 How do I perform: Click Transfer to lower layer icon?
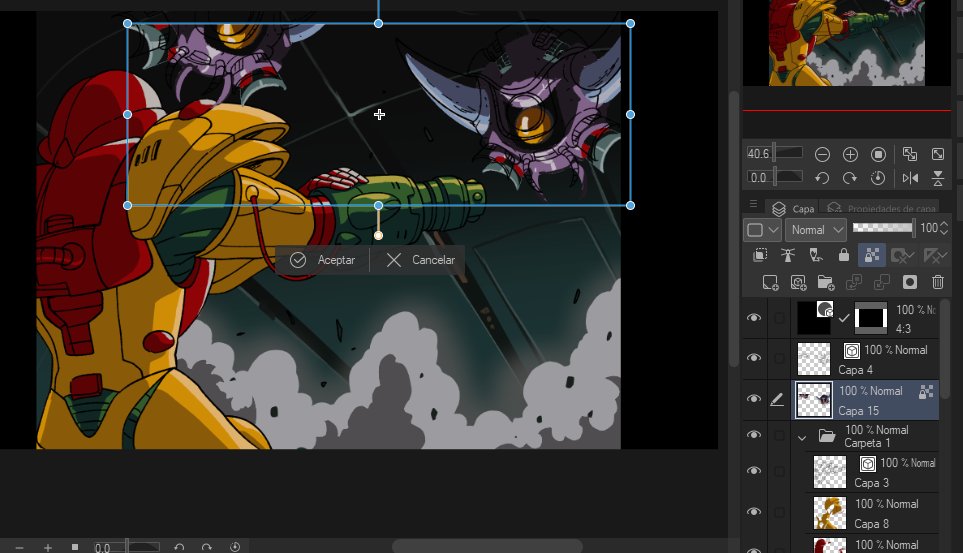854,283
